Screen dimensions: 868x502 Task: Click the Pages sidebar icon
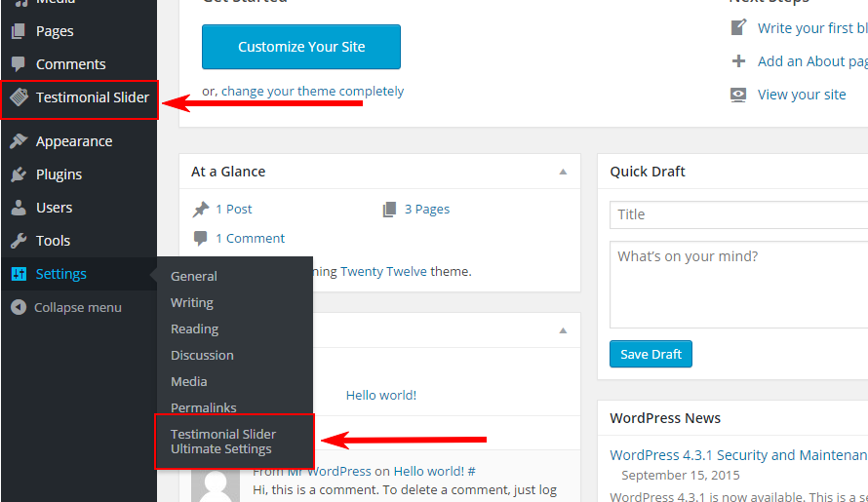pos(19,31)
